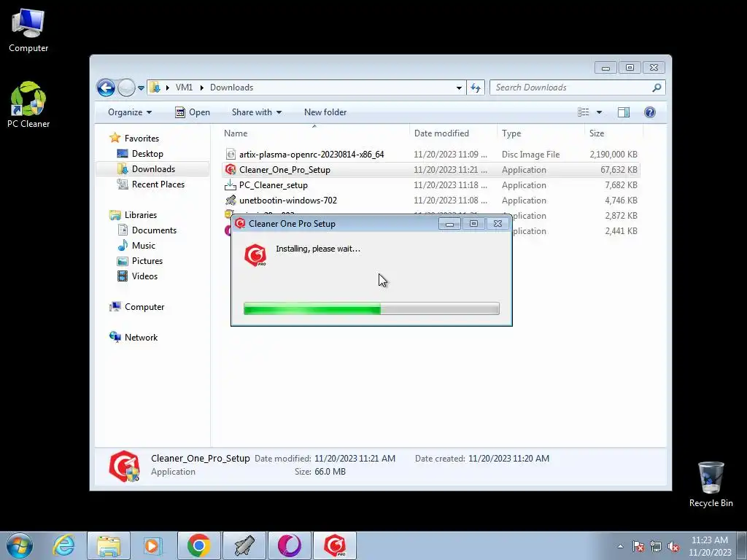Select Computer in the navigation pane
The height and width of the screenshot is (560, 747).
144,307
